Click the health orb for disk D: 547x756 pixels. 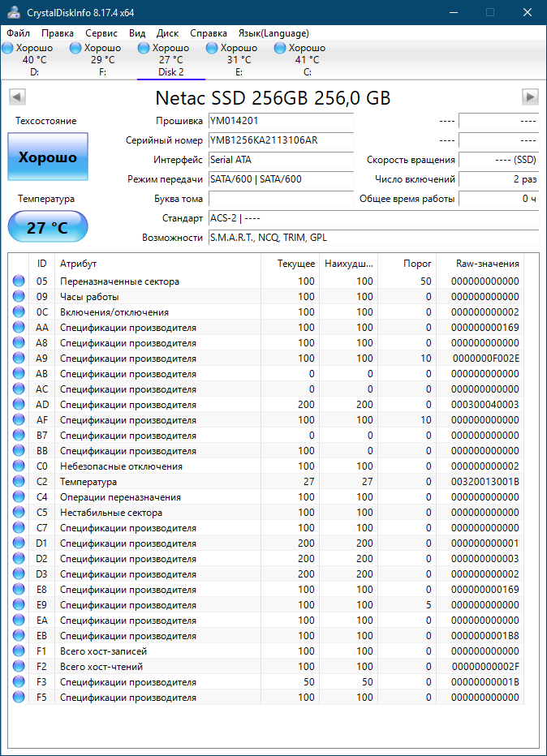click(8, 48)
